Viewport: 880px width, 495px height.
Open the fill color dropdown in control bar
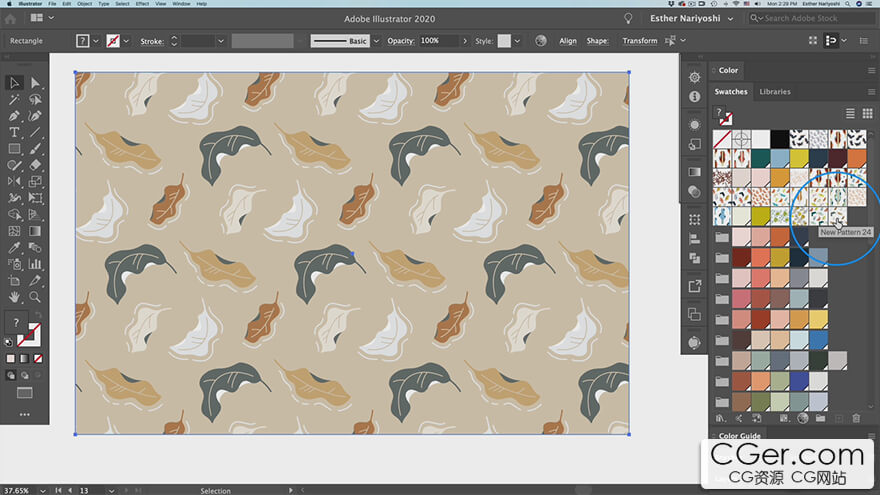(x=96, y=41)
